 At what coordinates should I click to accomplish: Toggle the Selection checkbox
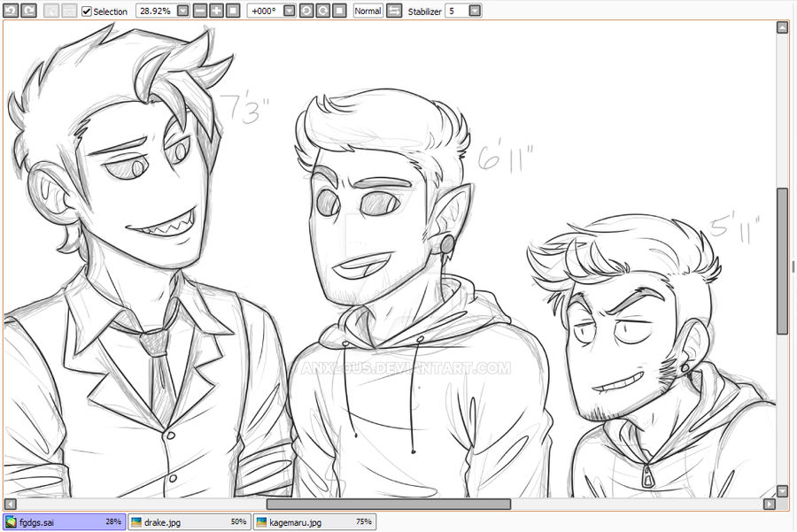coord(87,12)
